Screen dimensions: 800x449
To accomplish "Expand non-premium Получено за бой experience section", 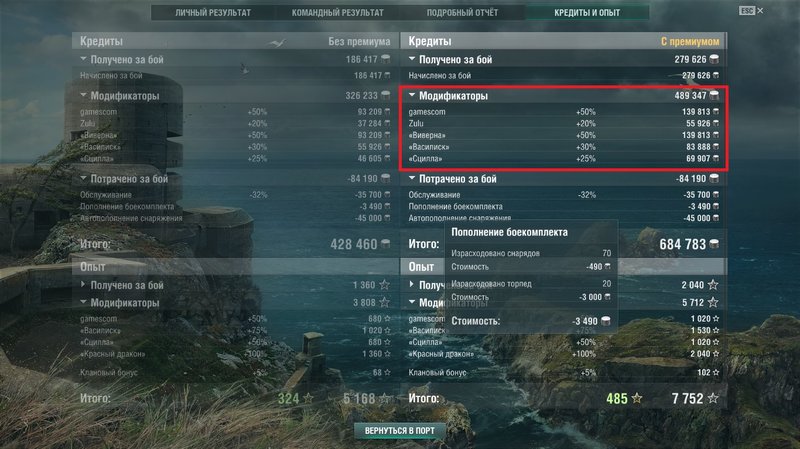I will (83, 284).
